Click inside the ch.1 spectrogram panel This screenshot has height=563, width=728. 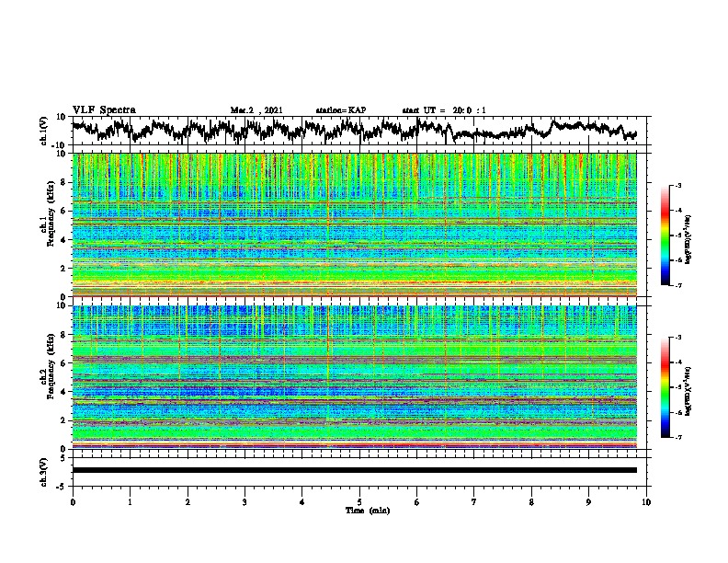355,224
